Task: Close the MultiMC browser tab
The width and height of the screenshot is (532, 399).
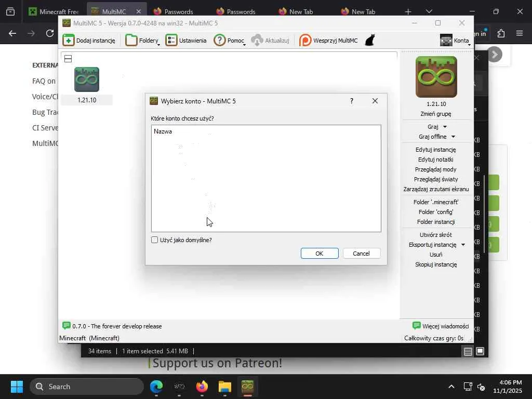Action: (x=138, y=11)
